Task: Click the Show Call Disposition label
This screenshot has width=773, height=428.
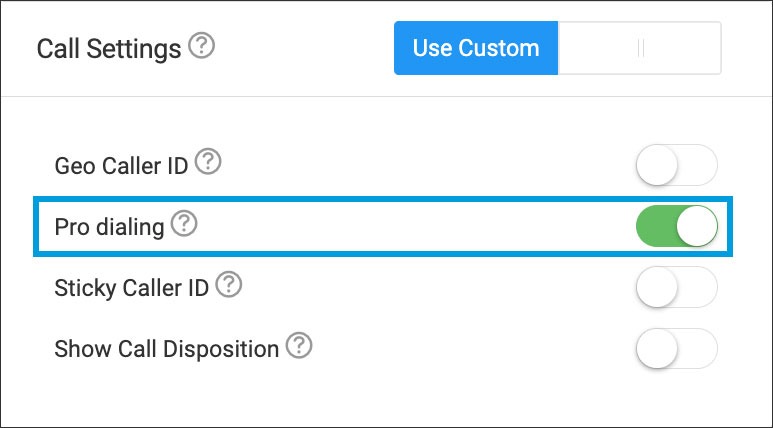Action: pos(166,349)
